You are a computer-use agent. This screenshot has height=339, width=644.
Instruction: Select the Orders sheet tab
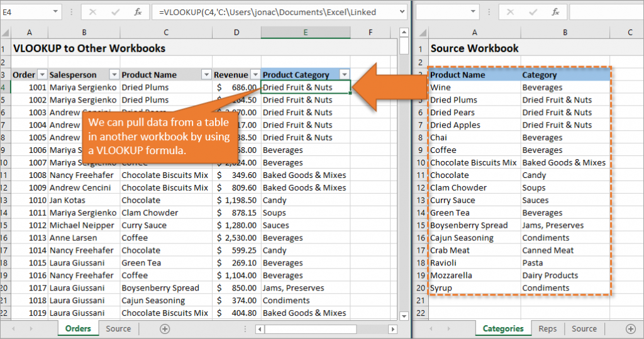click(78, 328)
